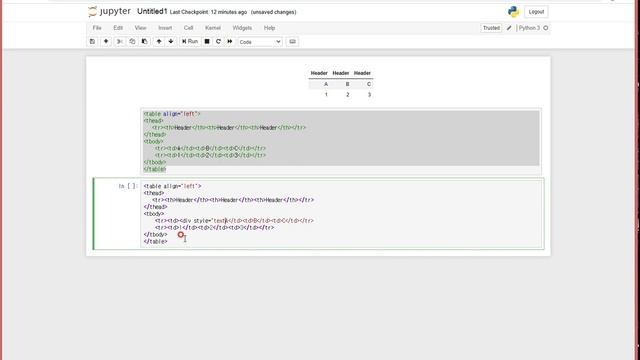Viewport: 640px width, 360px height.
Task: Paste cells below using toolbar icon
Action: tap(144, 42)
